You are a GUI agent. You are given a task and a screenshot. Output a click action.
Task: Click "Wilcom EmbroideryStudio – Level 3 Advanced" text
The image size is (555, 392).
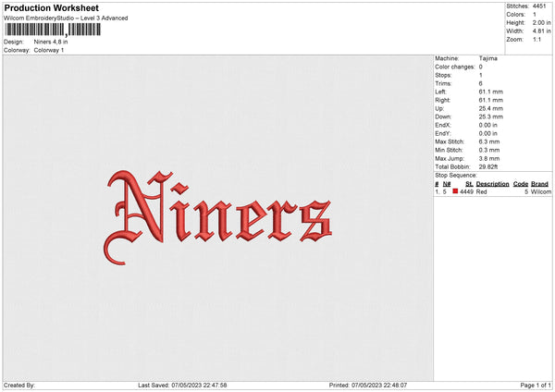pyautogui.click(x=66, y=18)
